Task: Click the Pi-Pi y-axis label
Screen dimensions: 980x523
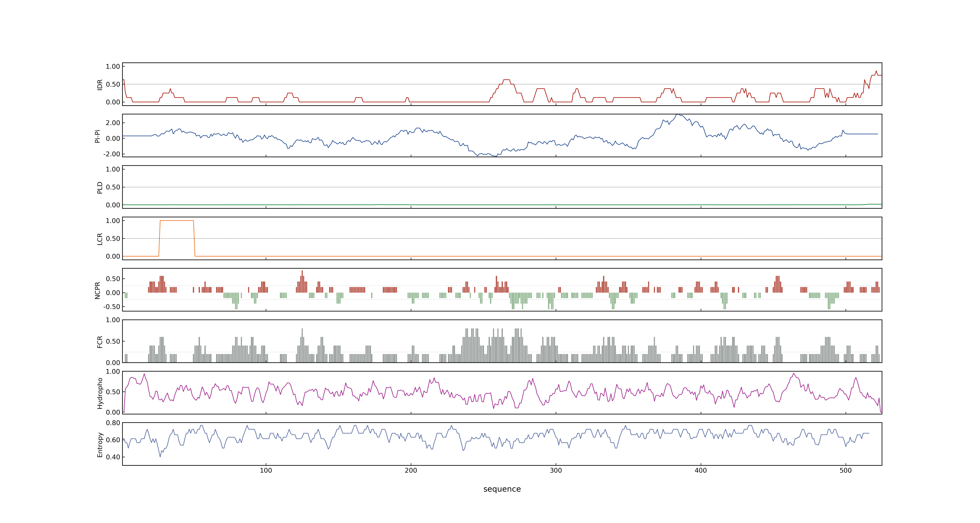Action: point(97,136)
